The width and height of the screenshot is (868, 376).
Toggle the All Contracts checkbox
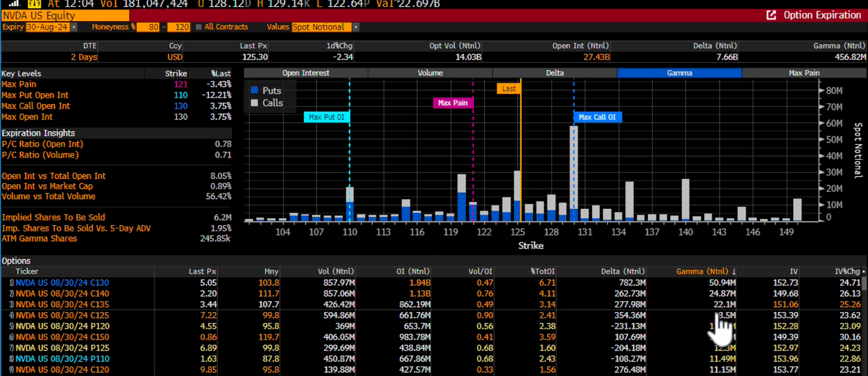click(x=198, y=27)
